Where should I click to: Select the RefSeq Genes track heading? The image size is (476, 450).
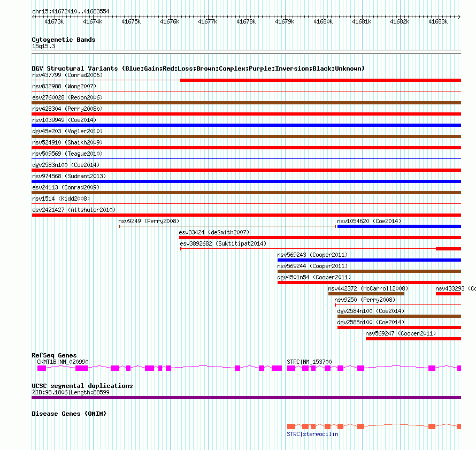(55, 355)
